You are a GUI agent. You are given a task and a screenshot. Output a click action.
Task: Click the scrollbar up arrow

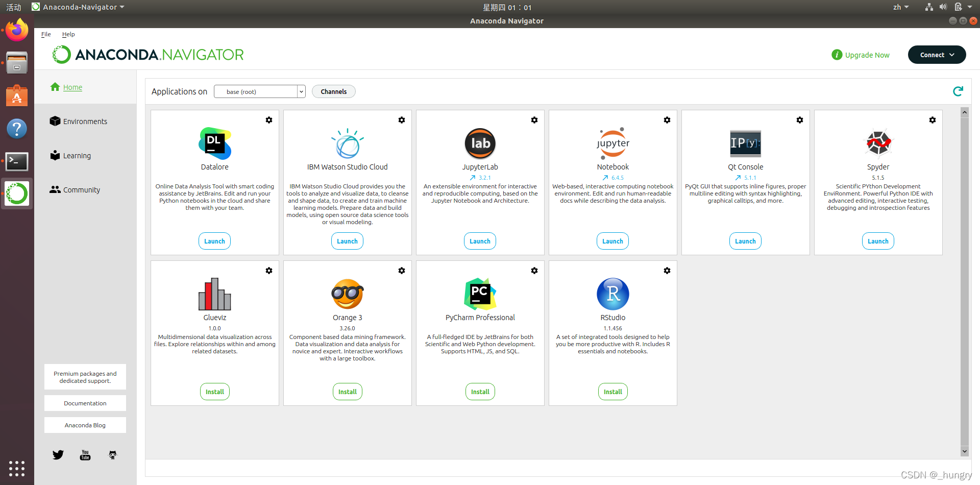pyautogui.click(x=965, y=112)
